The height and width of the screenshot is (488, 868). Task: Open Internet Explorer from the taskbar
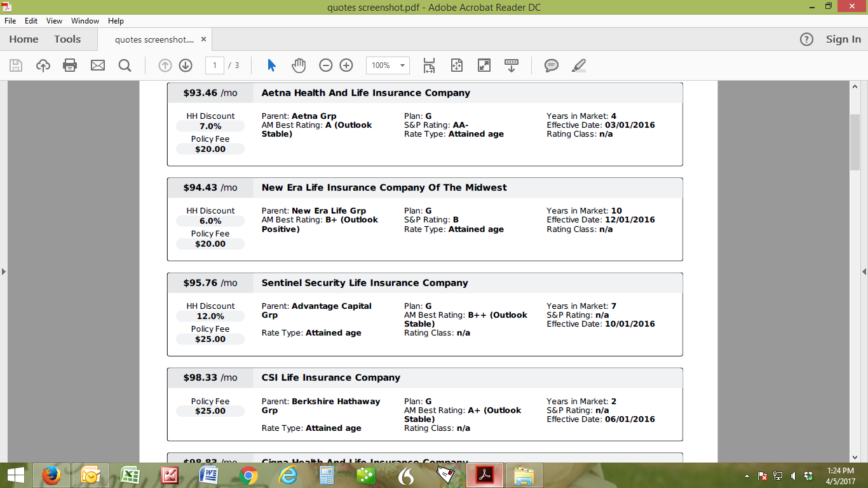[288, 475]
